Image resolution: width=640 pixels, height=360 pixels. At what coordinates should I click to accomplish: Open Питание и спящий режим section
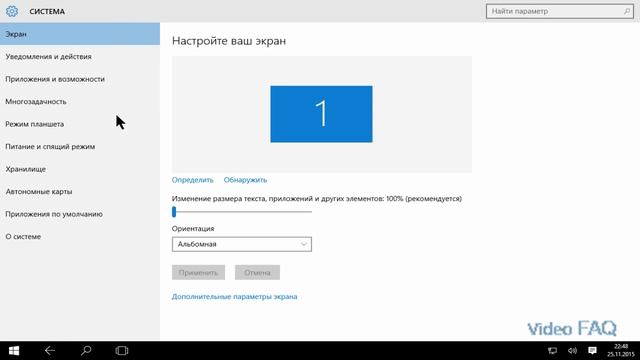[80, 146]
